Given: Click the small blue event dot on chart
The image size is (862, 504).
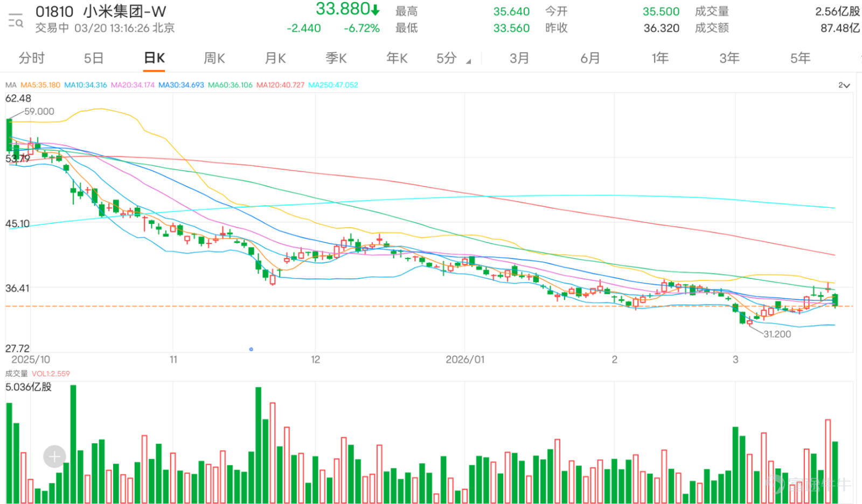Looking at the screenshot, I should point(251,349).
